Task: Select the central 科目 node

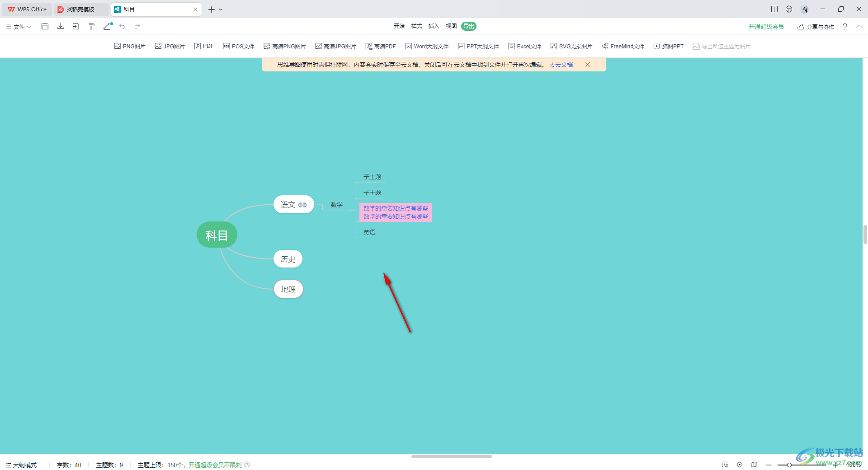Action: pyautogui.click(x=217, y=235)
